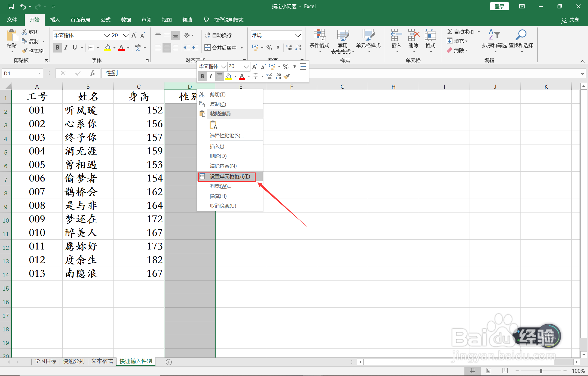Open the number format dropdown

[x=298, y=35]
